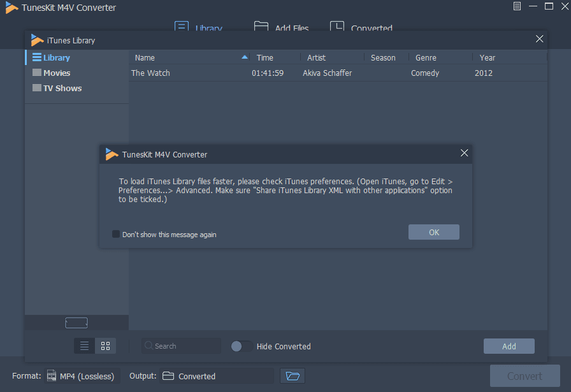Viewport: 571px width, 392px height.
Task: Switch to list view
Action: tap(85, 345)
